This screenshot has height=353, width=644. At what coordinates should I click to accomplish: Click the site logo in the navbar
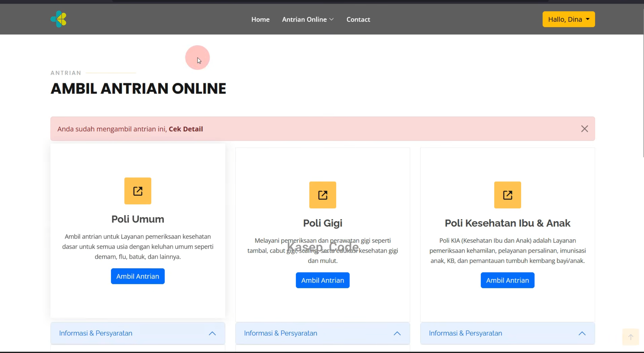[x=58, y=19]
